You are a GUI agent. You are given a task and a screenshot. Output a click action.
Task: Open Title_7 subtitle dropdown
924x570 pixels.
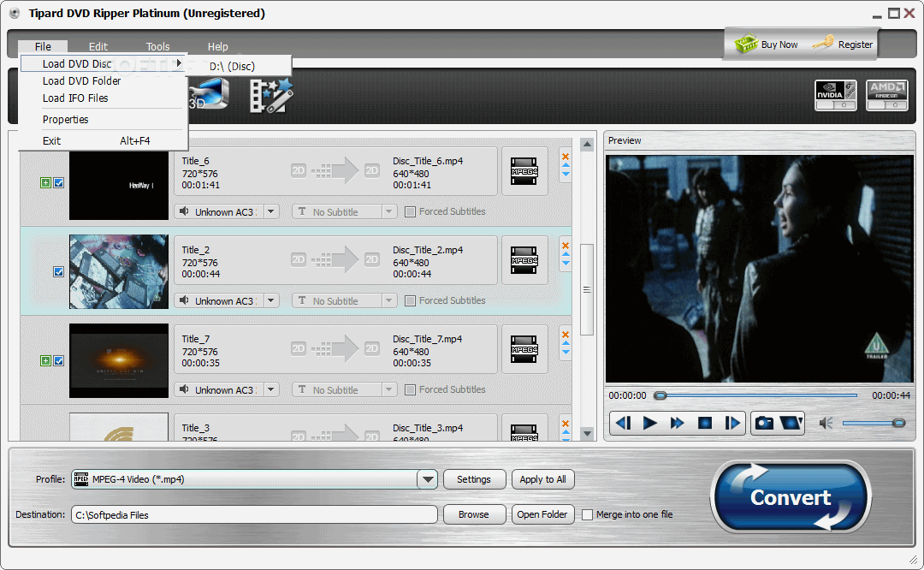389,389
